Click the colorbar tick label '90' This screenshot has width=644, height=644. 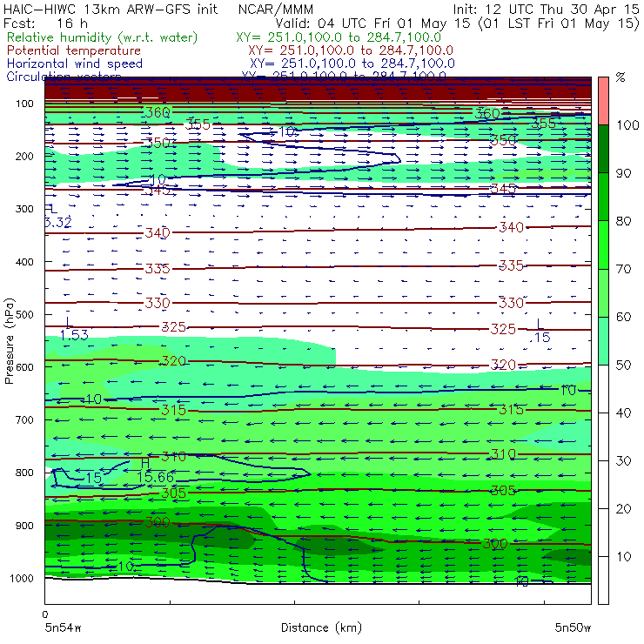623,173
